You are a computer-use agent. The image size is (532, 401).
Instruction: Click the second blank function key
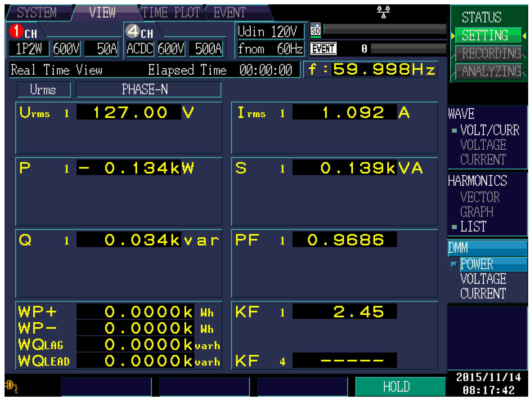205,387
